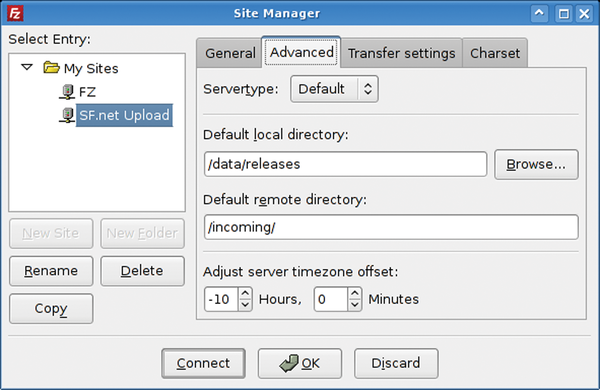Switch to the General tab
600x390 pixels.
point(230,53)
